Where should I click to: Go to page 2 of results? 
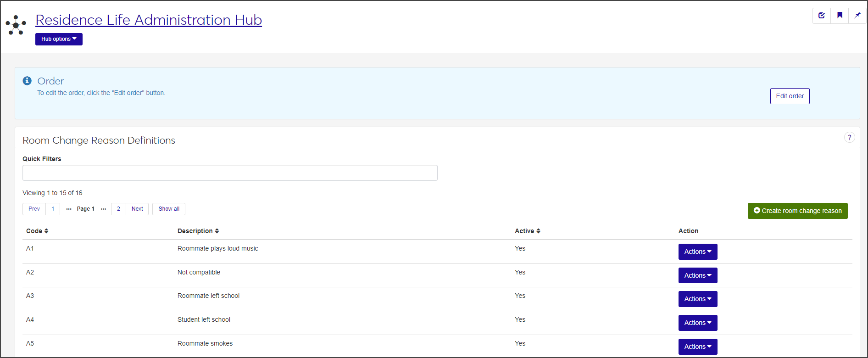[x=118, y=209]
